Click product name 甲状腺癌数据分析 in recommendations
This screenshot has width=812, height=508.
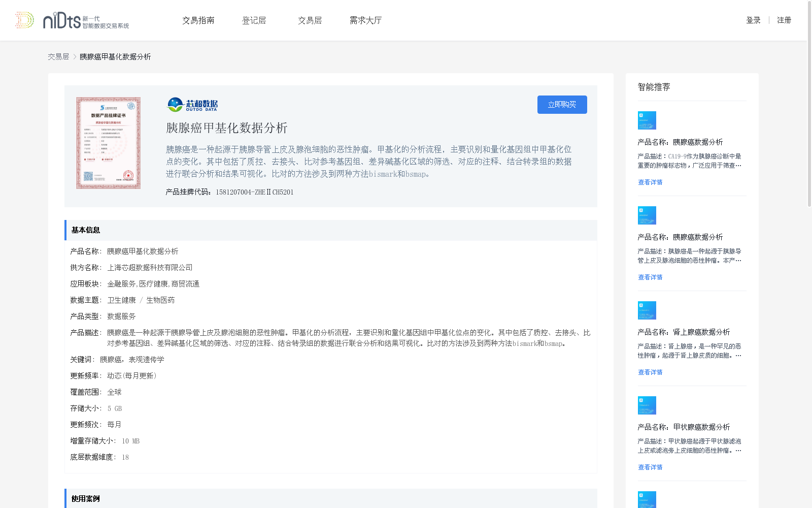(701, 427)
